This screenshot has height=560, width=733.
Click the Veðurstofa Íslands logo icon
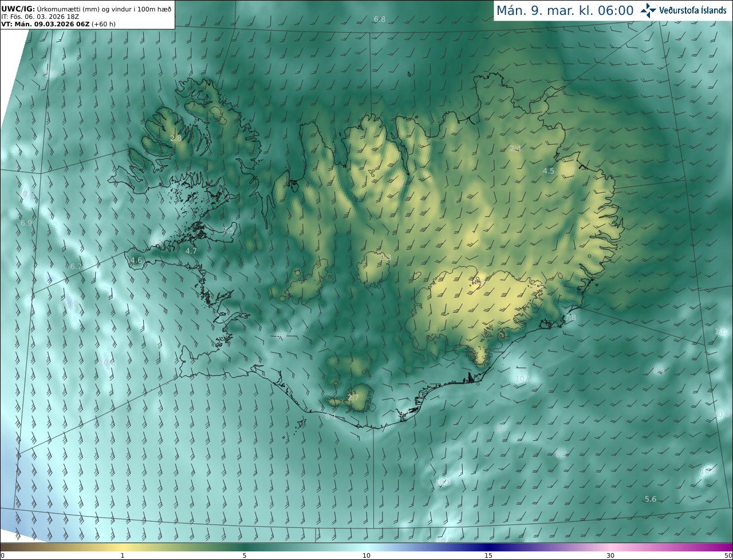click(648, 10)
